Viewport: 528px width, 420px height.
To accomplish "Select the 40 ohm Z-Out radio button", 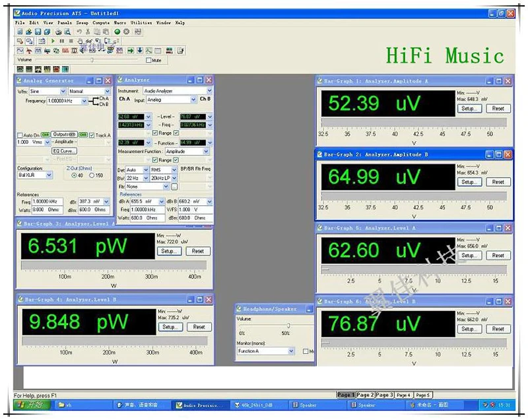I will pos(74,176).
